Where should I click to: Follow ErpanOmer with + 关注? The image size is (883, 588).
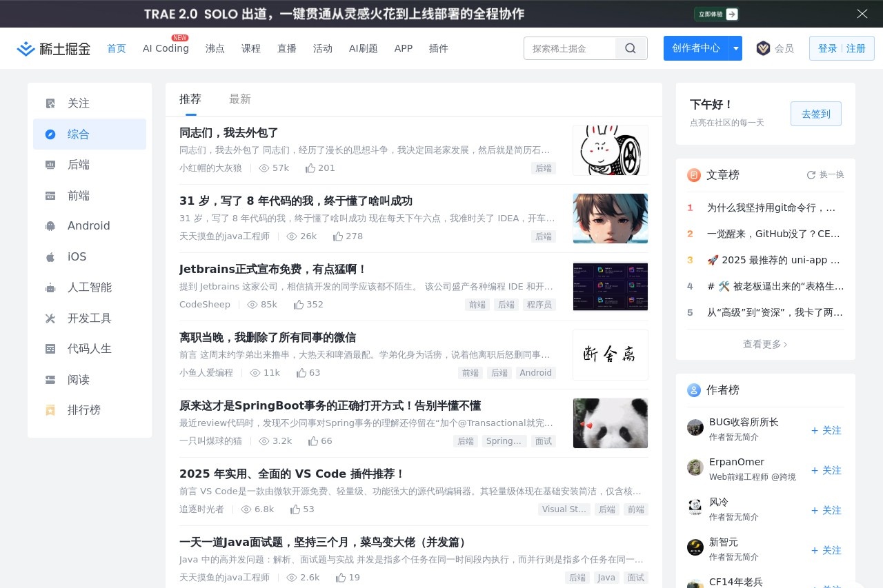[x=826, y=470]
